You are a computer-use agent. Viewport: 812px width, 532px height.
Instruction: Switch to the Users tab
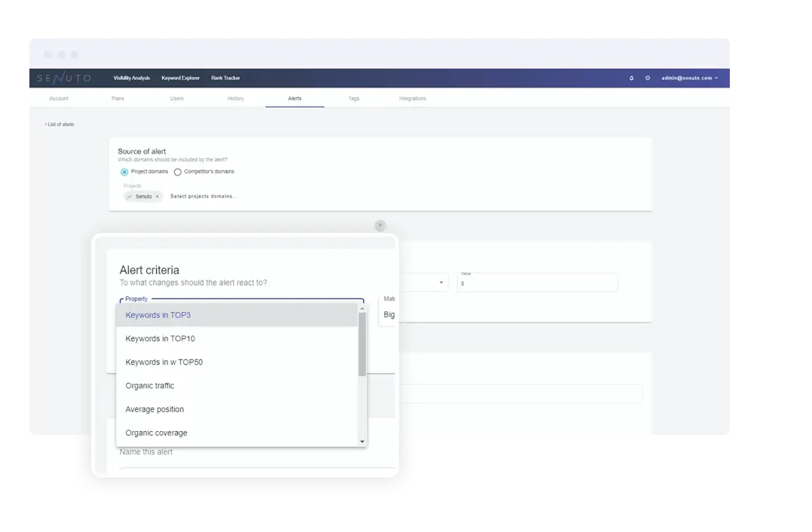pos(176,98)
